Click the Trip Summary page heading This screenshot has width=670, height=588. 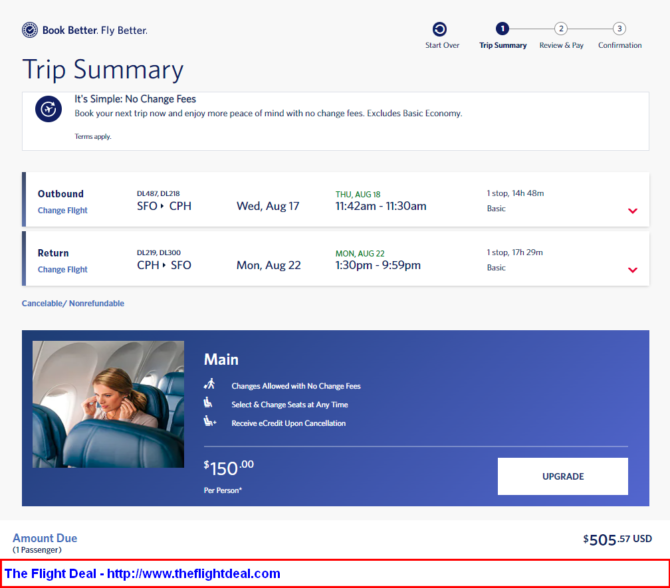pyautogui.click(x=103, y=69)
